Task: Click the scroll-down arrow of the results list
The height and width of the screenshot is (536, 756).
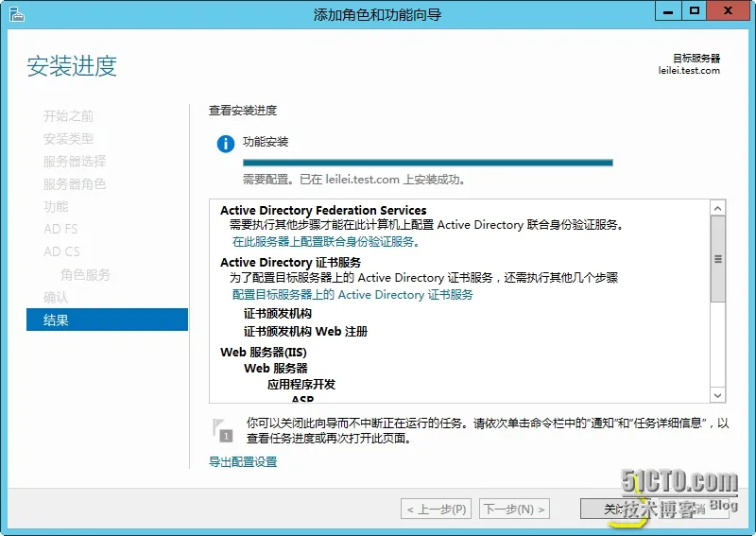Action: 717,395
